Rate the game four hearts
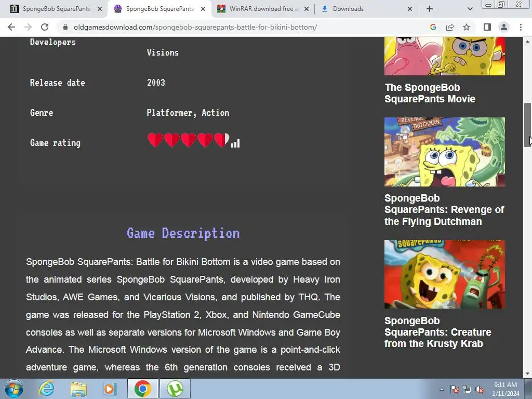This screenshot has height=399, width=532. click(x=205, y=140)
